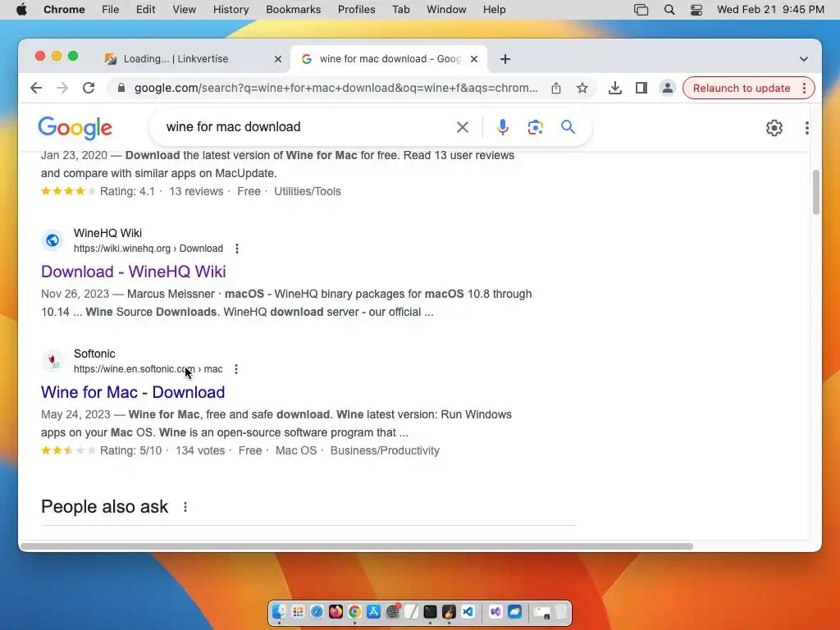Go back with the browser back arrow

tap(36, 88)
